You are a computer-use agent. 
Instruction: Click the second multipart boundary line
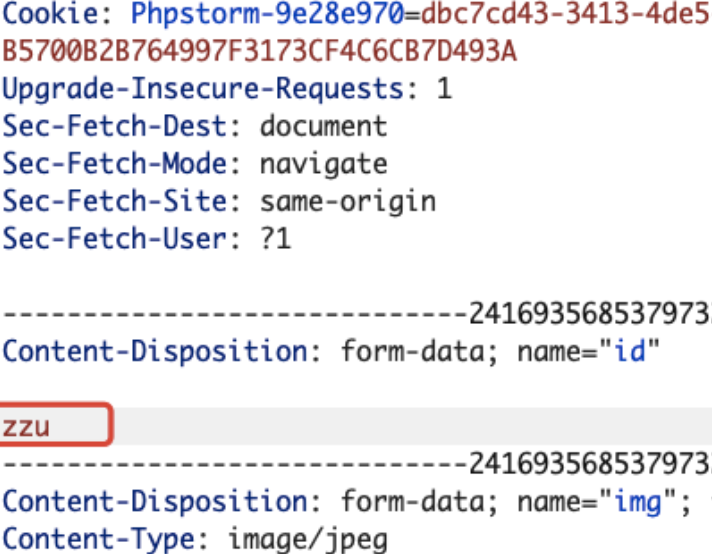pos(355,465)
